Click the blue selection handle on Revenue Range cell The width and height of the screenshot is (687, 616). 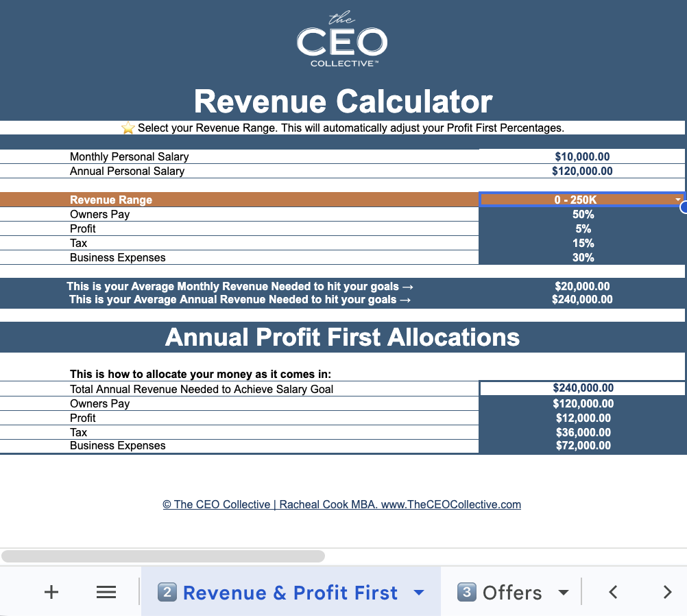pos(684,208)
